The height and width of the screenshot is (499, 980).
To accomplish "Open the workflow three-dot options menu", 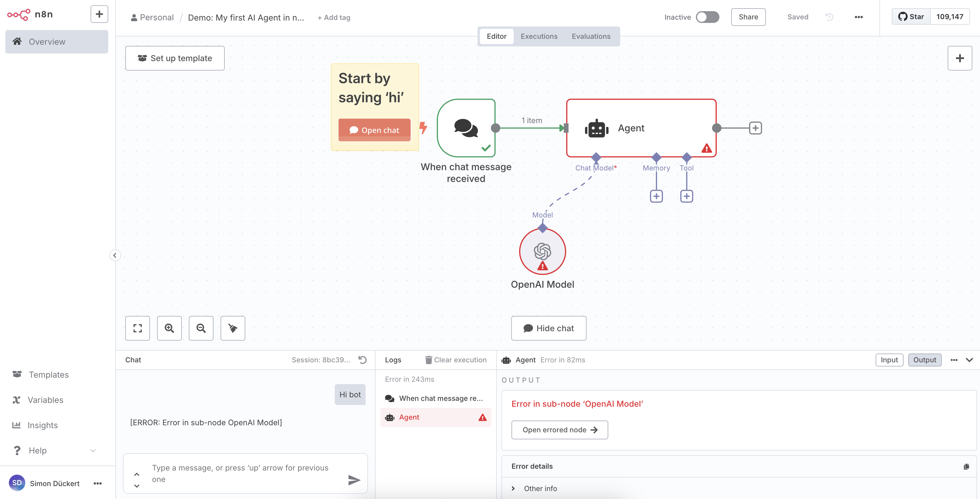I will pyautogui.click(x=858, y=17).
